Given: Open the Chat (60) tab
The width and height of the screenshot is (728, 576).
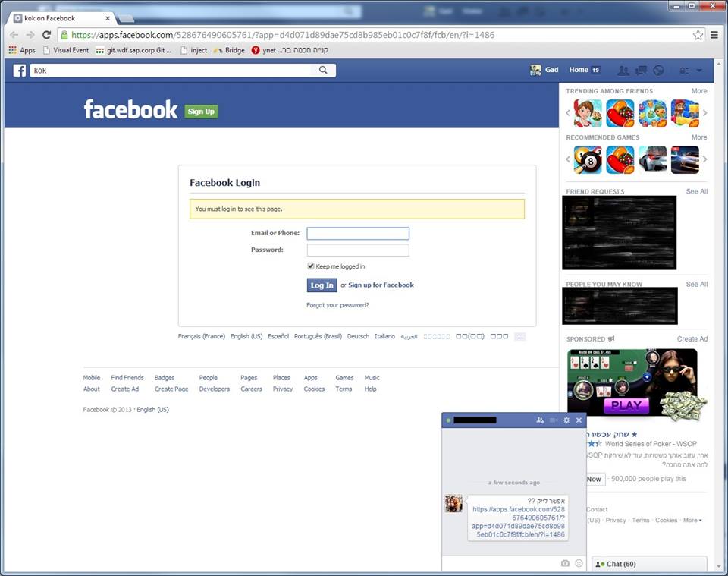Looking at the screenshot, I should pyautogui.click(x=649, y=564).
